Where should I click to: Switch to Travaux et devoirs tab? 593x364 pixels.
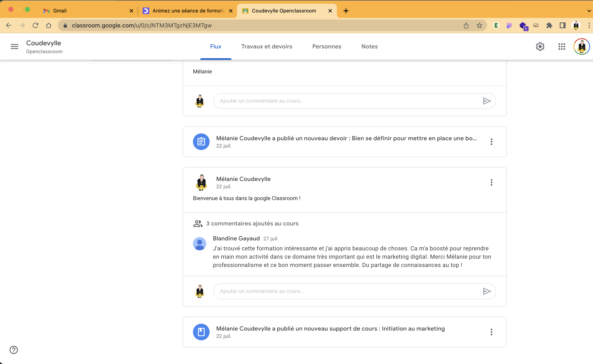pyautogui.click(x=267, y=47)
